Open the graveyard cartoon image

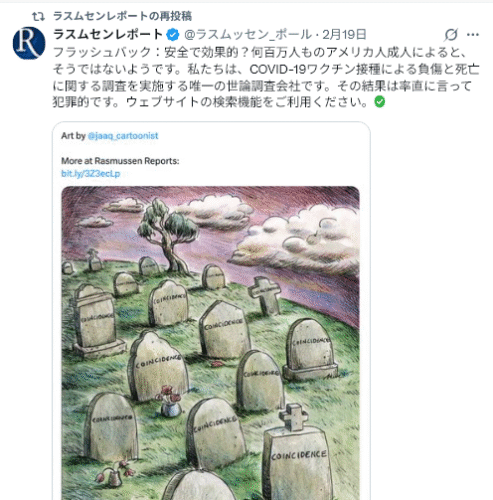(x=211, y=343)
